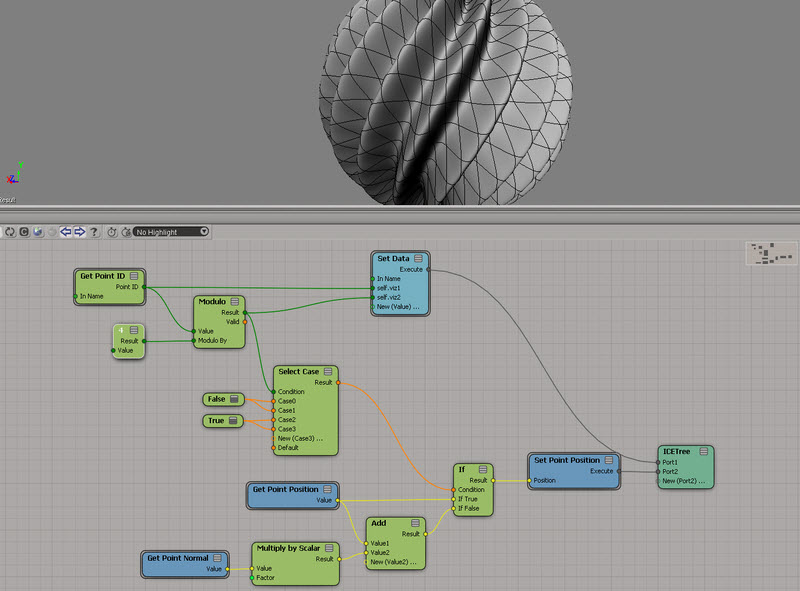The image size is (800, 591).
Task: Toggle the Modulo node's collapse icon
Action: click(x=236, y=302)
